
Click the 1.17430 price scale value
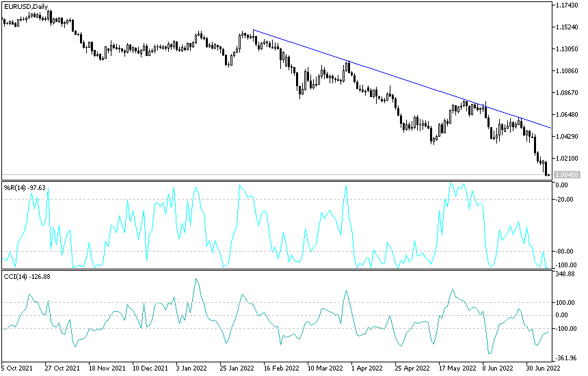(x=567, y=5)
